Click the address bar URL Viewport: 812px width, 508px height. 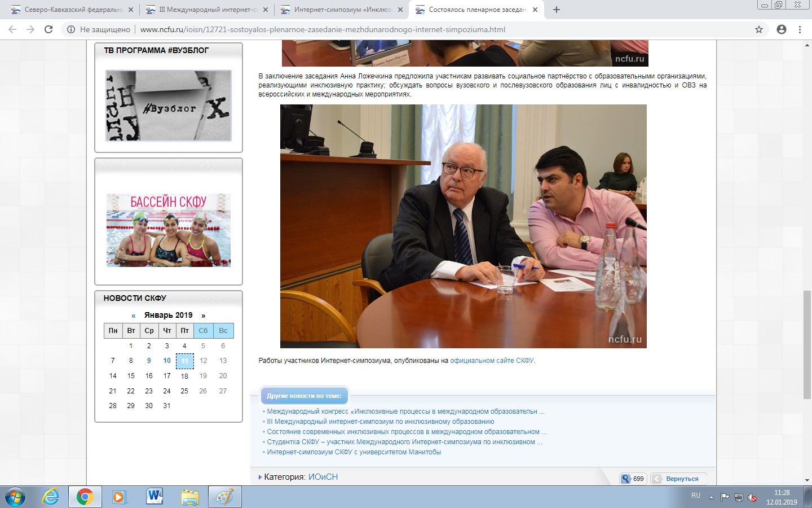(323, 29)
